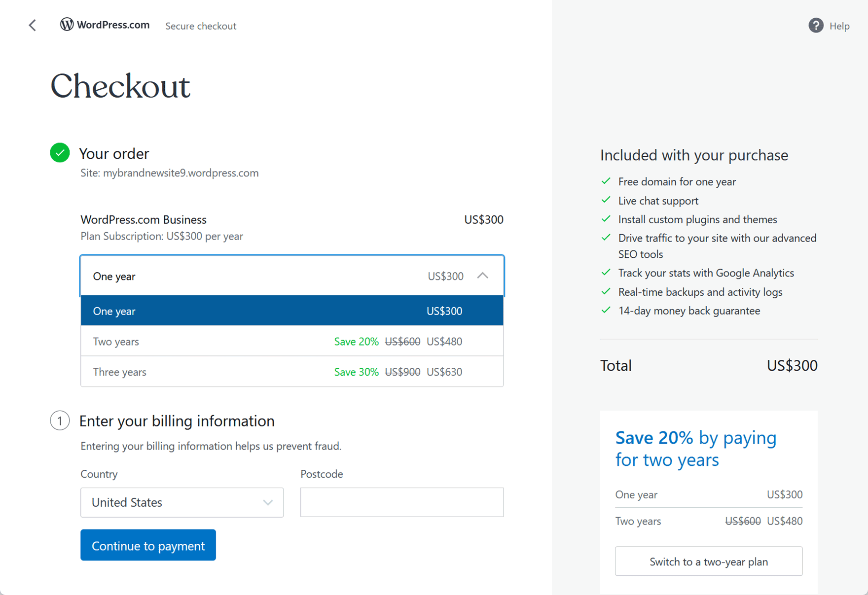Click 14-day money back guarantee item
Viewport: 868px width, 595px height.
click(689, 311)
